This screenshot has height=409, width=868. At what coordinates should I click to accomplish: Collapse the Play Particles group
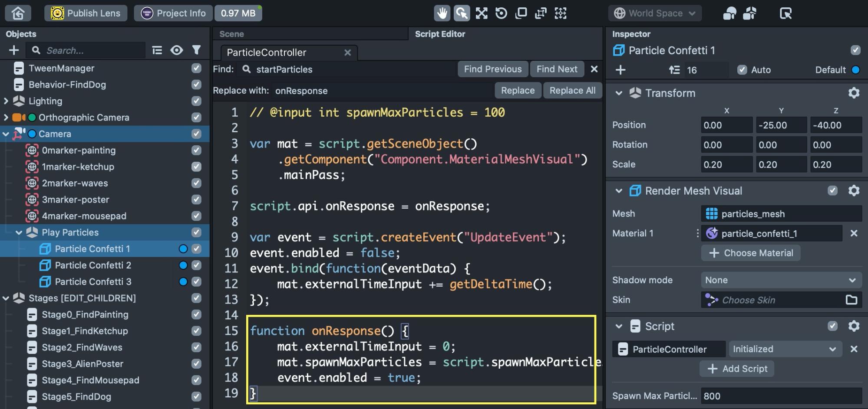pyautogui.click(x=19, y=232)
